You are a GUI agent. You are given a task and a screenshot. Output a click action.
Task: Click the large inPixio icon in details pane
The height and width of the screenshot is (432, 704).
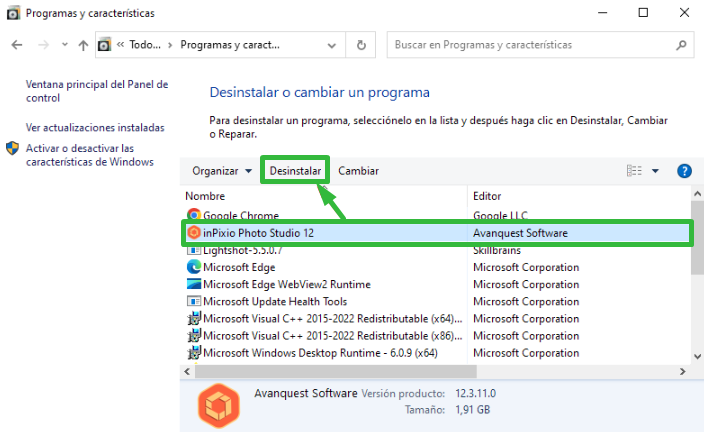click(x=219, y=406)
